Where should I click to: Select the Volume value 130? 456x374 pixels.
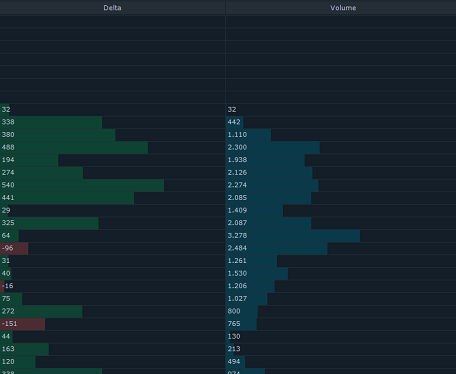coord(234,336)
